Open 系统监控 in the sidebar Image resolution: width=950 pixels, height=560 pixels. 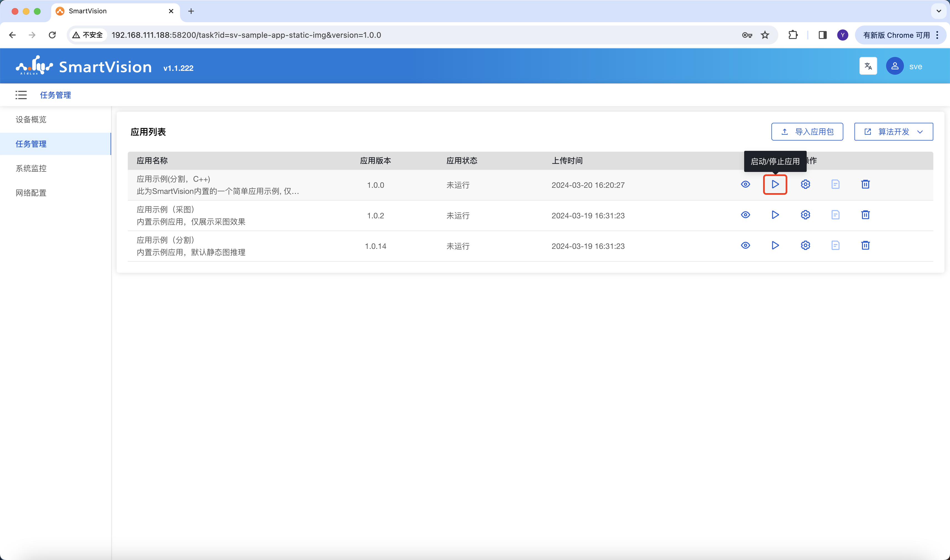click(x=31, y=169)
